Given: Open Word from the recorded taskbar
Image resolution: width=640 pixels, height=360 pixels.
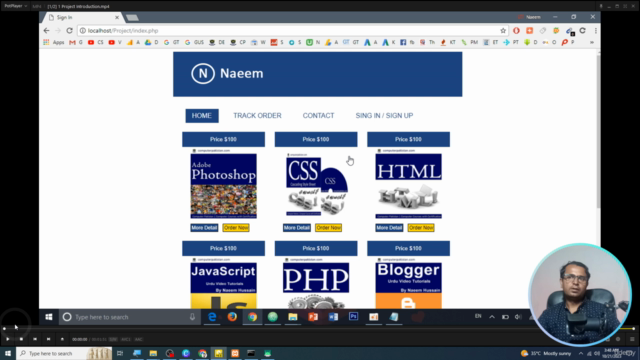Looking at the screenshot, I should point(333,317).
